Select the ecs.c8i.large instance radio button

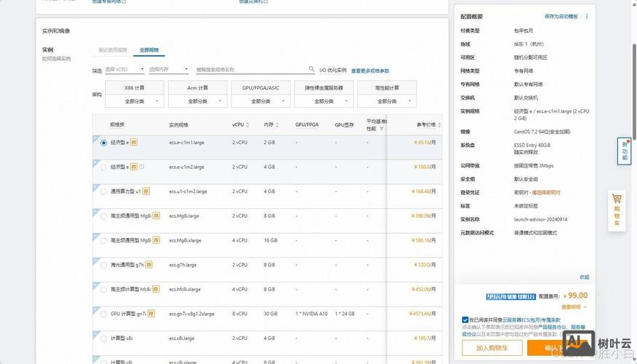click(103, 339)
